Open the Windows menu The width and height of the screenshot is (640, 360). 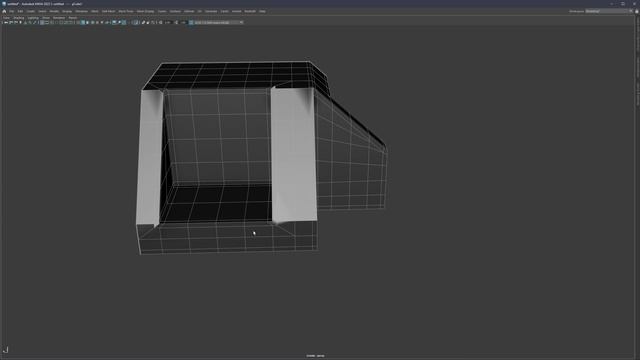(x=82, y=11)
